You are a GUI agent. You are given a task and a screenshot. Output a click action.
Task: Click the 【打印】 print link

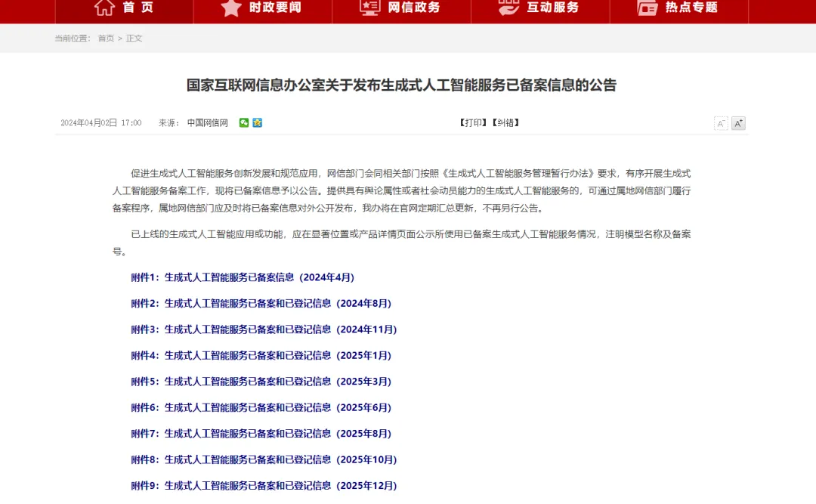pyautogui.click(x=473, y=123)
